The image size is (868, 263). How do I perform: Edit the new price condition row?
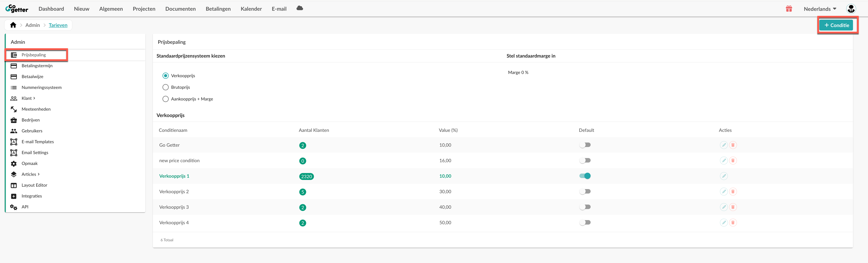[723, 161]
